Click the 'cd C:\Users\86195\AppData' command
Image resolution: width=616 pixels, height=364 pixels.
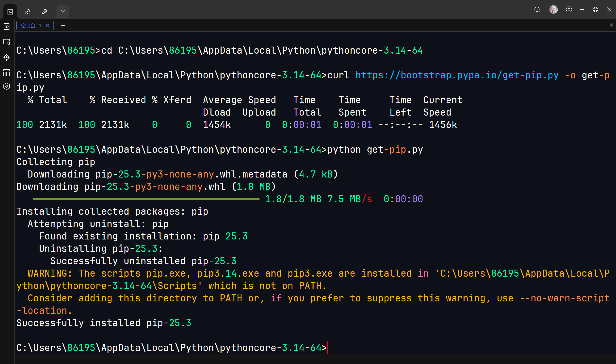point(262,50)
